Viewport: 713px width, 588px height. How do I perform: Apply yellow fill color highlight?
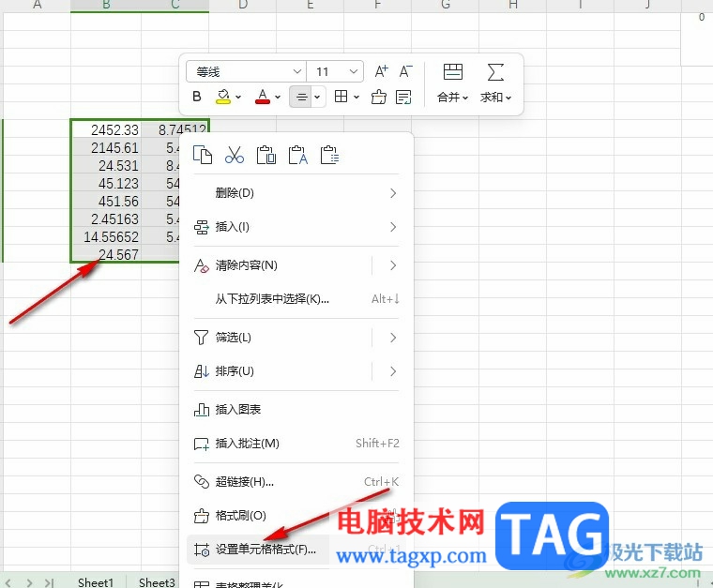223,97
